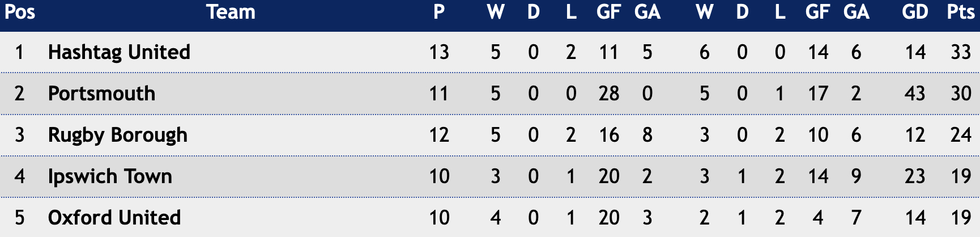
Task: Select Portsmouth's played count of 11
Action: 439,94
